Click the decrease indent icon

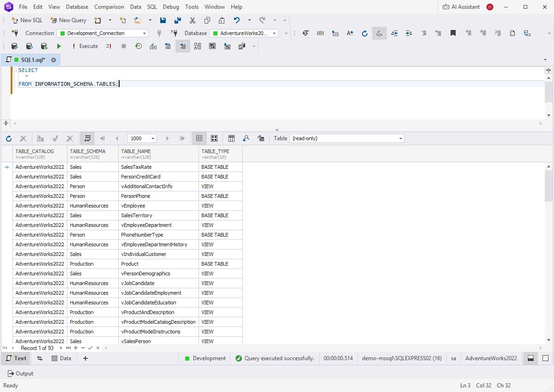click(394, 33)
